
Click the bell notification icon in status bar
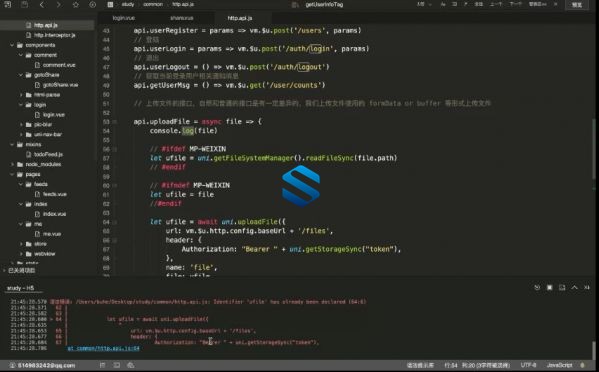click(583, 365)
